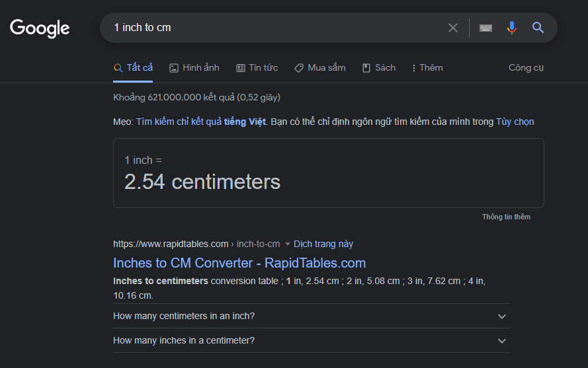Image resolution: width=588 pixels, height=368 pixels.
Task: Start voice search with microphone icon
Action: coord(511,28)
